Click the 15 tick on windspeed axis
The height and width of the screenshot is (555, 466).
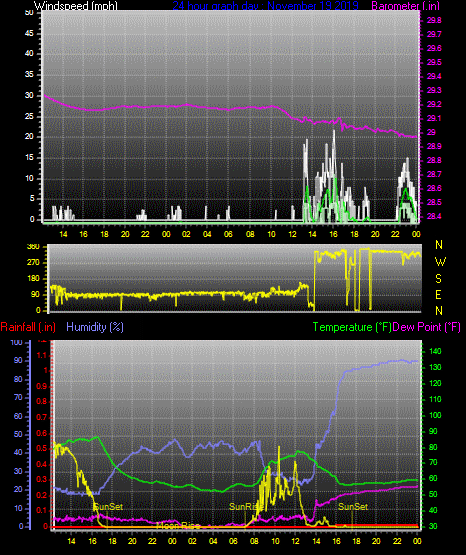coord(29,158)
